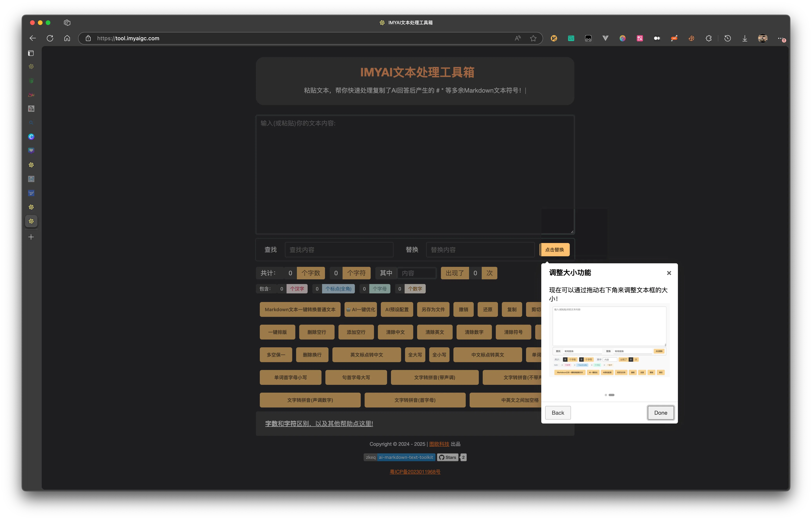Click the browser back arrow
Screen dimensions: 812x520
[x=33, y=38]
